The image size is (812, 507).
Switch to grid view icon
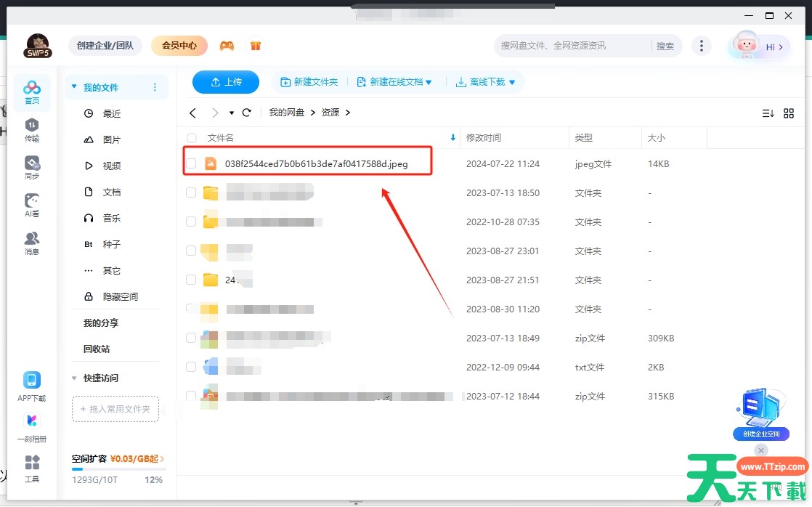click(x=789, y=113)
